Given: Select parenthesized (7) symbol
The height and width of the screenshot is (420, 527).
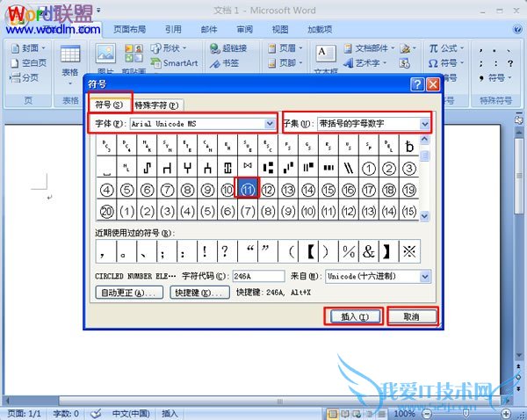Looking at the screenshot, I should click(248, 211).
